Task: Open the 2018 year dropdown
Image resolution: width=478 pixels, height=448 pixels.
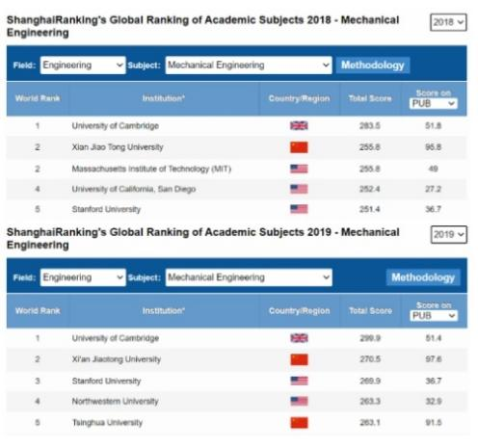Action: 448,22
